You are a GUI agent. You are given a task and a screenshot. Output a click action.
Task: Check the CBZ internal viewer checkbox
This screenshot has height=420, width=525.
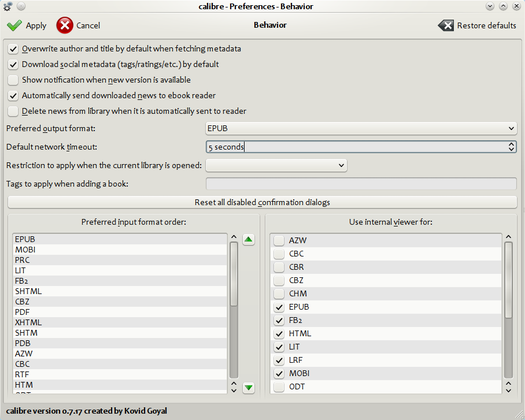pos(279,280)
